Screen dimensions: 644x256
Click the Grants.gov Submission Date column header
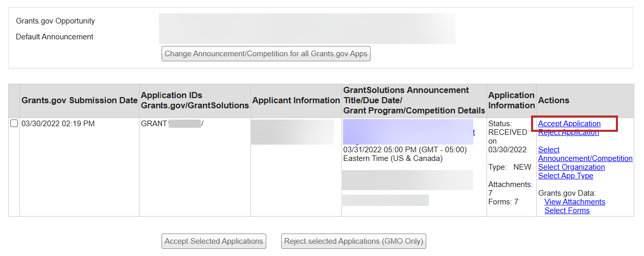pyautogui.click(x=79, y=101)
